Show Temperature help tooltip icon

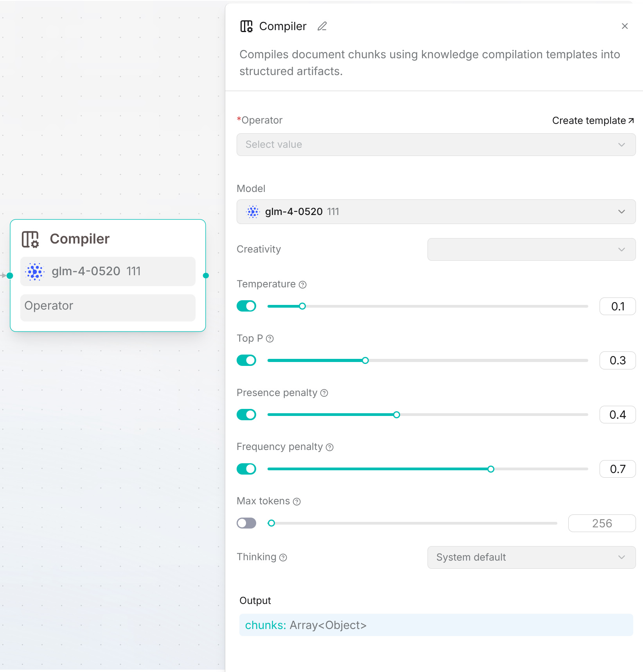303,285
